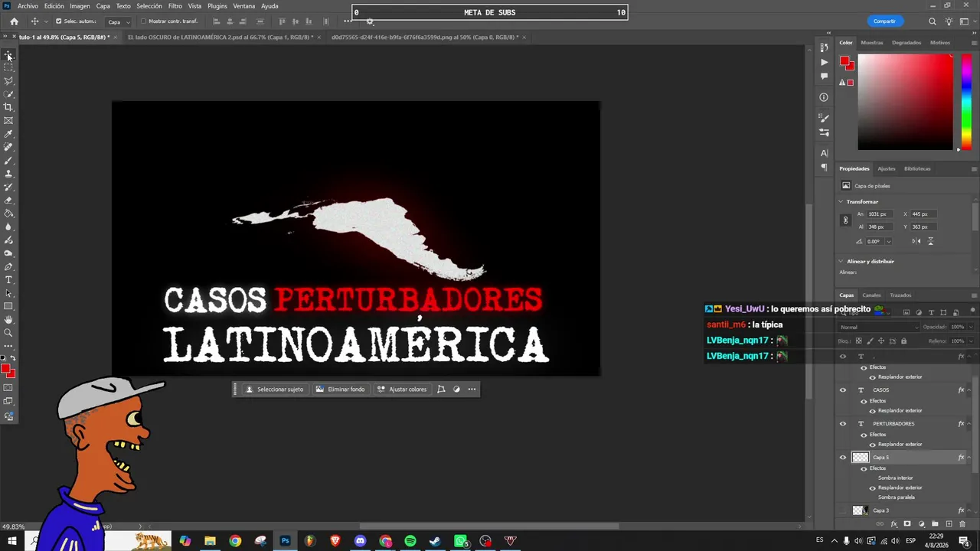Open the Relleno value dropdown arrow
Image resolution: width=980 pixels, height=551 pixels.
(969, 341)
